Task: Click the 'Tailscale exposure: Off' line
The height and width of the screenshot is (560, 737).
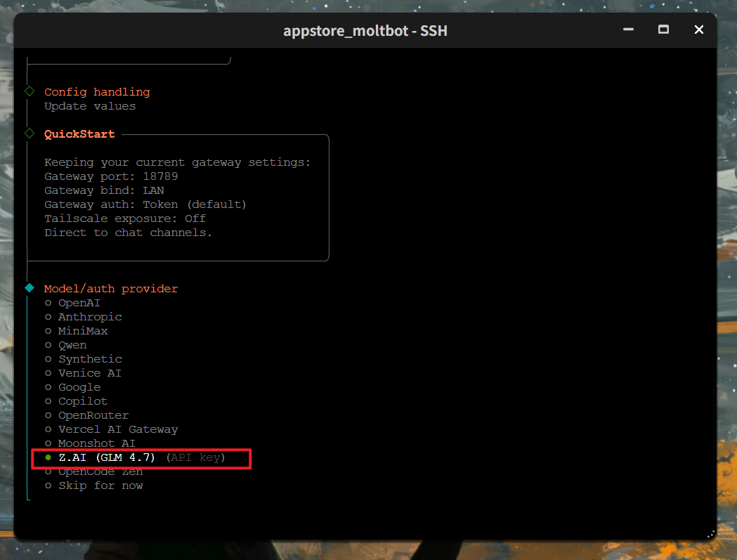Action: click(125, 219)
